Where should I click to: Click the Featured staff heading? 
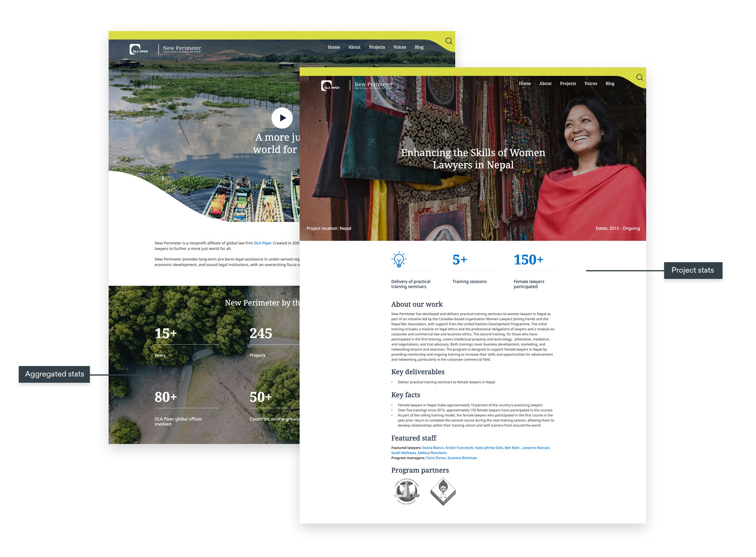tap(413, 438)
